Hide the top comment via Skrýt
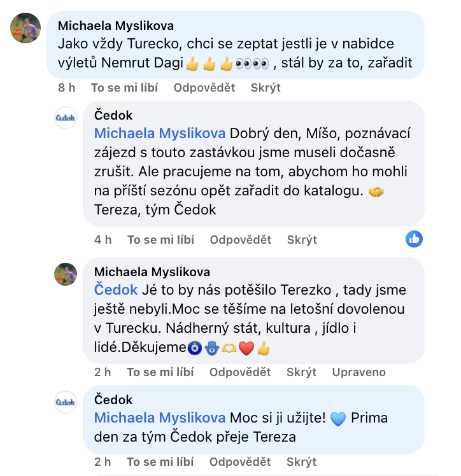Screen dimensions: 461x476 pyautogui.click(x=266, y=88)
